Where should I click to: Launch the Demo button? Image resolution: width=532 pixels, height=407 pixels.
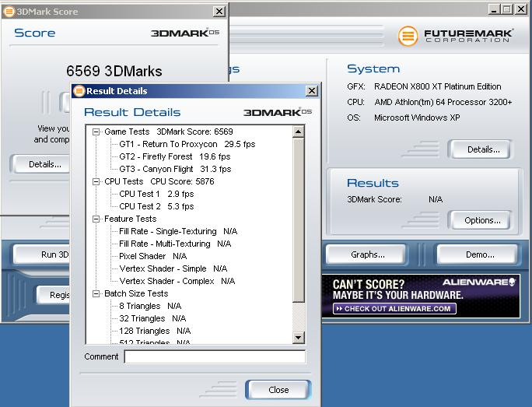(478, 254)
